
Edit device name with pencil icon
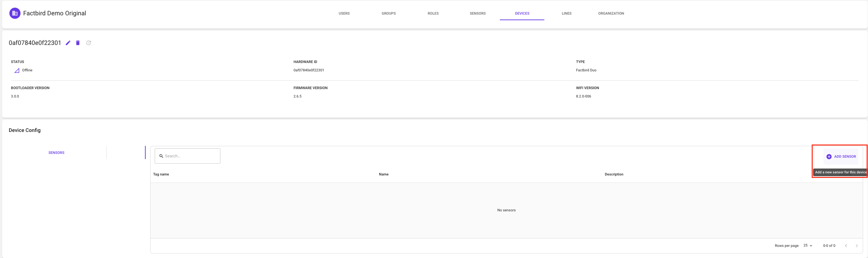(68, 43)
